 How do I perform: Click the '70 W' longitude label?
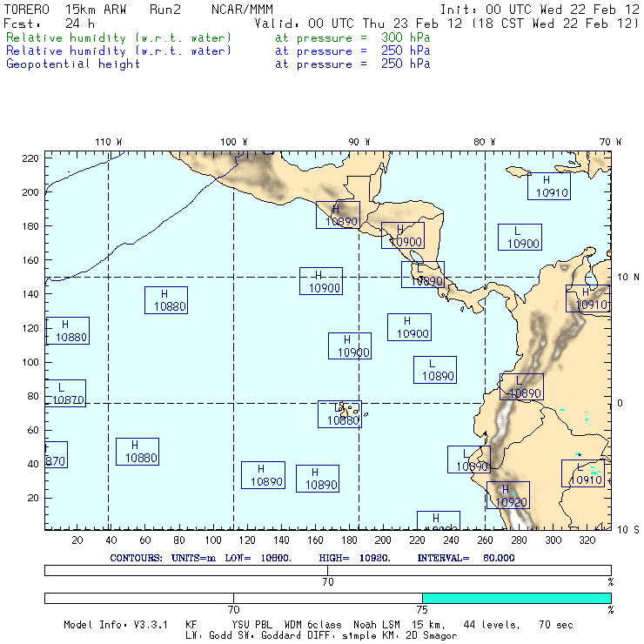pyautogui.click(x=610, y=142)
